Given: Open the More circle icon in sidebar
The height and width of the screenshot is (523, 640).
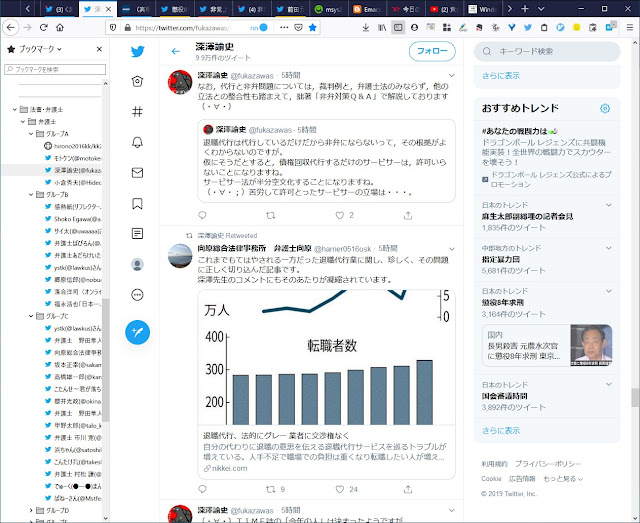Looking at the screenshot, I should 138,295.
